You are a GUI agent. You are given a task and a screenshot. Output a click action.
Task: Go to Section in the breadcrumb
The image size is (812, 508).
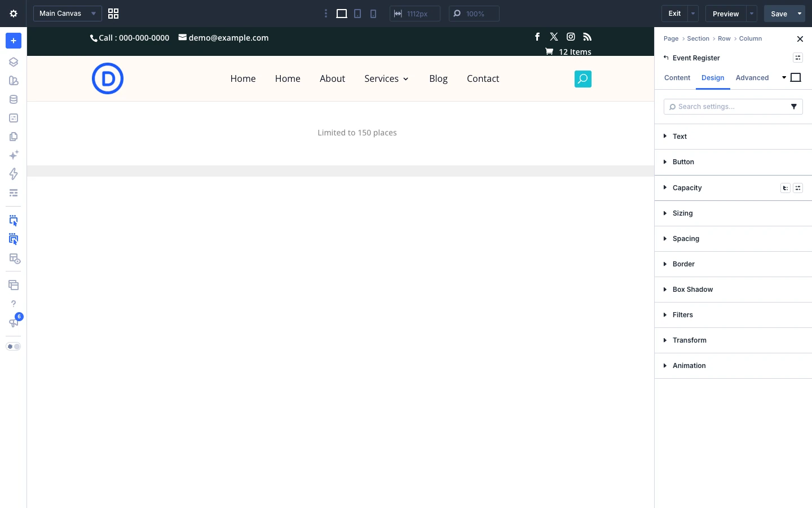[698, 38]
